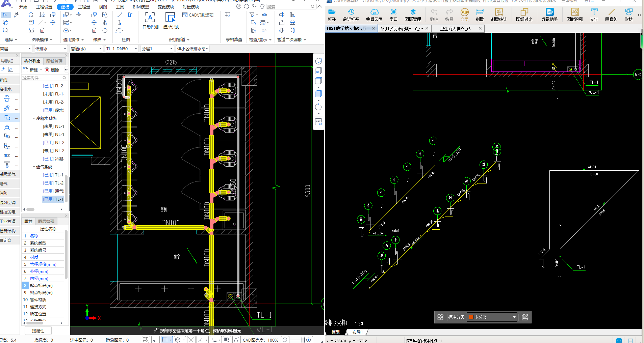Open the 未分类 annotation category dropdown
This screenshot has width=644, height=343.
click(492, 317)
